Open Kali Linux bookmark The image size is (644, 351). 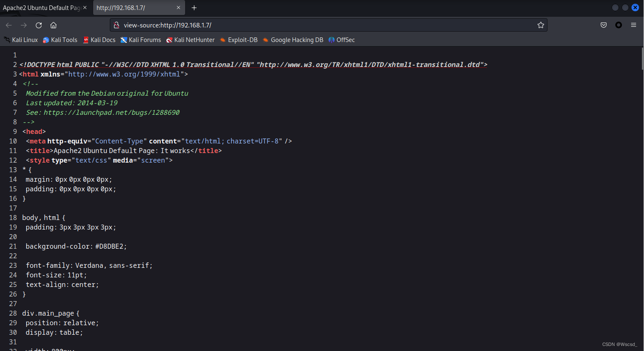click(21, 40)
